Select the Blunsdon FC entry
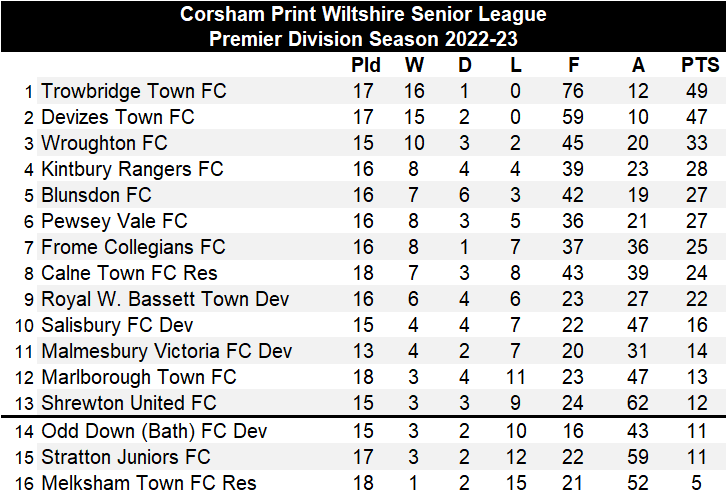This screenshot has height=496, width=726. 96,195
